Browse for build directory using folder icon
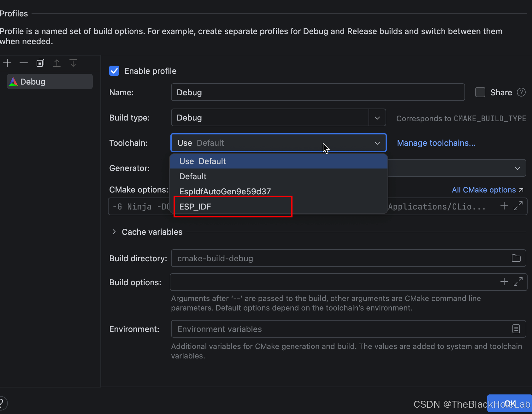532x414 pixels. click(x=516, y=258)
